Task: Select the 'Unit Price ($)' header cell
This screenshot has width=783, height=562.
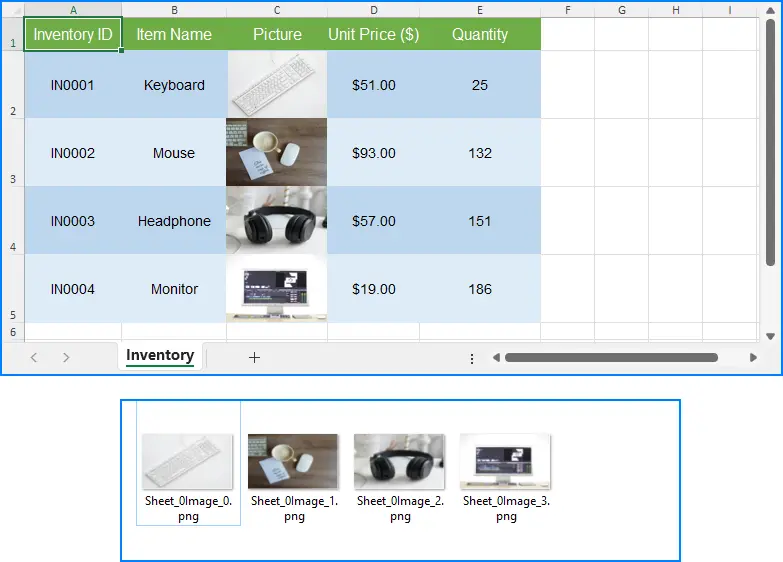Action: click(x=374, y=34)
